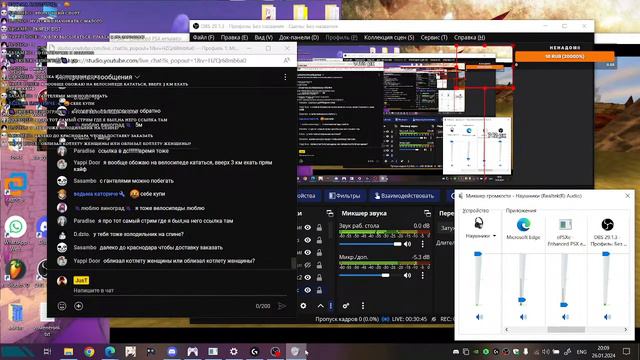The image size is (640, 360).
Task: Move selected source up with arrow icon
Action: [320, 306]
